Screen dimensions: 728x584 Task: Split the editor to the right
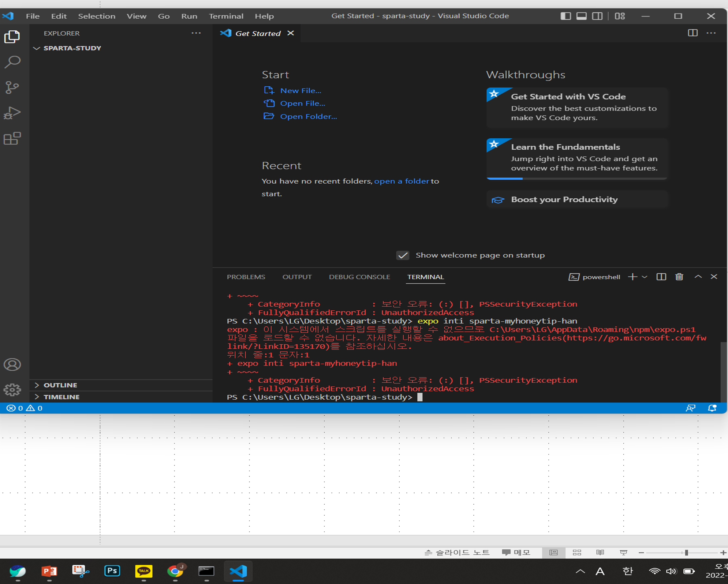[692, 33]
